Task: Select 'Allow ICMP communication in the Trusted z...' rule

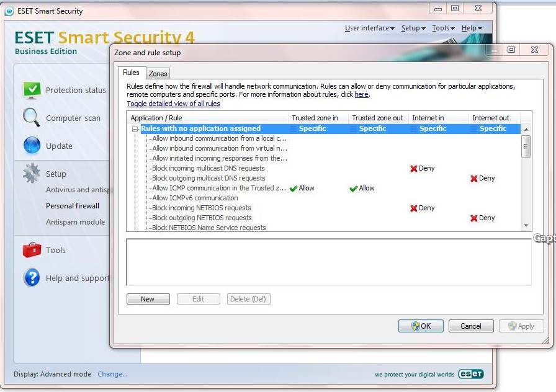Action: [x=219, y=188]
